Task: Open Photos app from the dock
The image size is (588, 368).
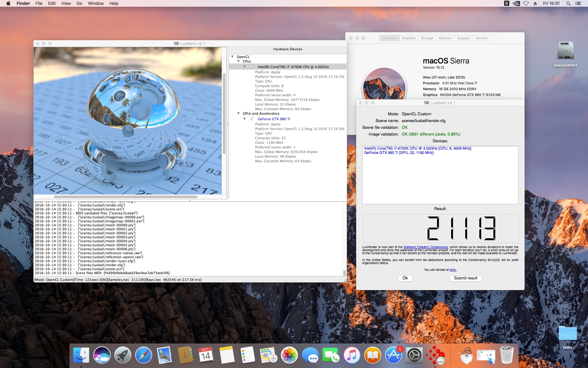Action: coord(289,355)
